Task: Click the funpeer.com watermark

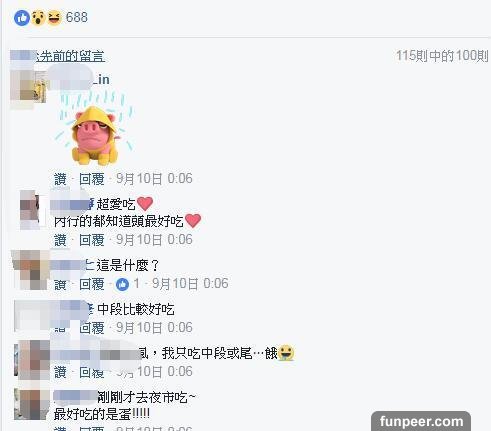Action: coord(421,421)
